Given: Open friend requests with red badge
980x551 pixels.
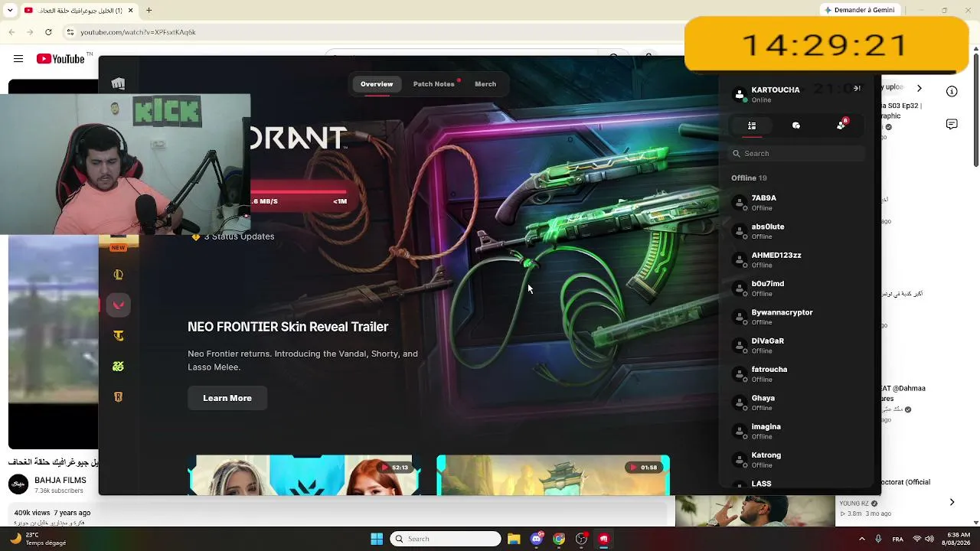Looking at the screenshot, I should pos(841,125).
